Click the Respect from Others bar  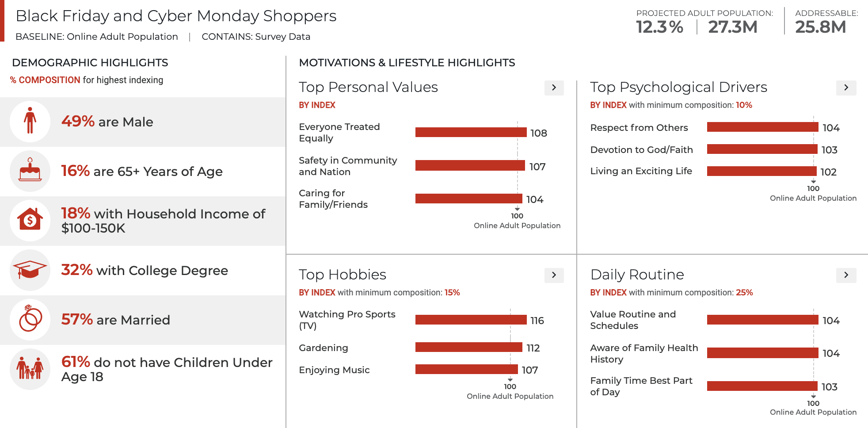coord(762,127)
